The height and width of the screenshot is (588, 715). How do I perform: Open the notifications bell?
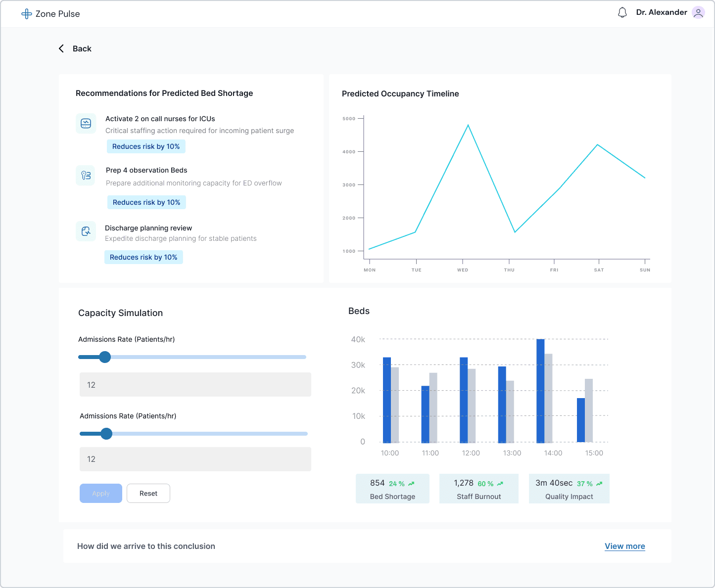[622, 13]
